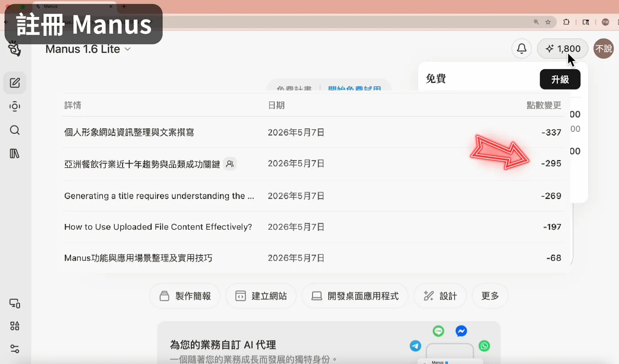Expand the Manus 1.6 Lite model dropdown
The height and width of the screenshot is (364, 619).
(x=88, y=49)
